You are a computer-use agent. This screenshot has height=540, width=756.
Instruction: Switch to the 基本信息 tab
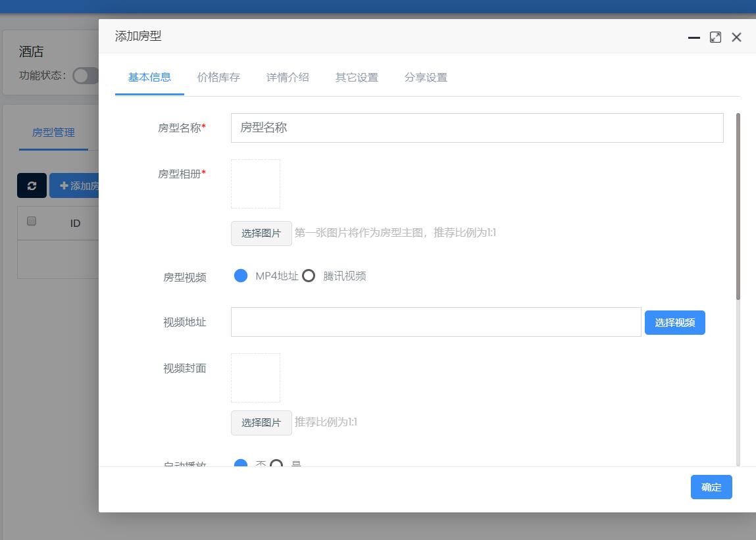tap(149, 77)
